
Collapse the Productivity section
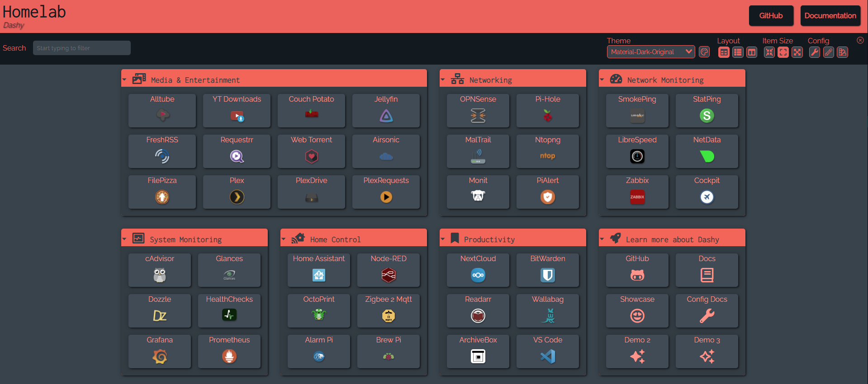[x=443, y=239]
